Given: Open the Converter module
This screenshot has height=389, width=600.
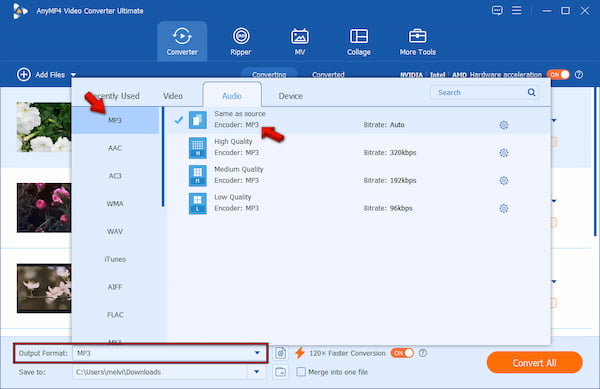Looking at the screenshot, I should click(182, 41).
